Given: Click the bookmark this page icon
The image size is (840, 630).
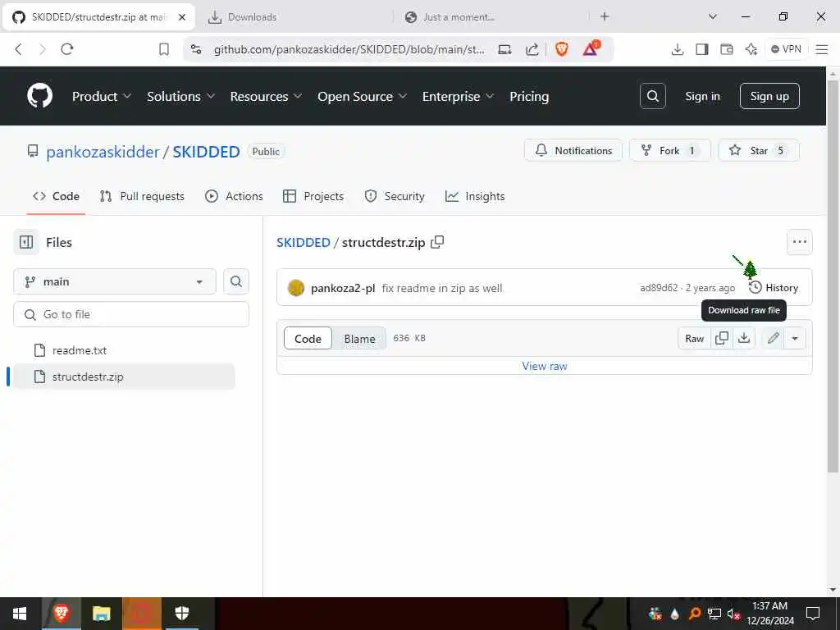Looking at the screenshot, I should tap(164, 49).
